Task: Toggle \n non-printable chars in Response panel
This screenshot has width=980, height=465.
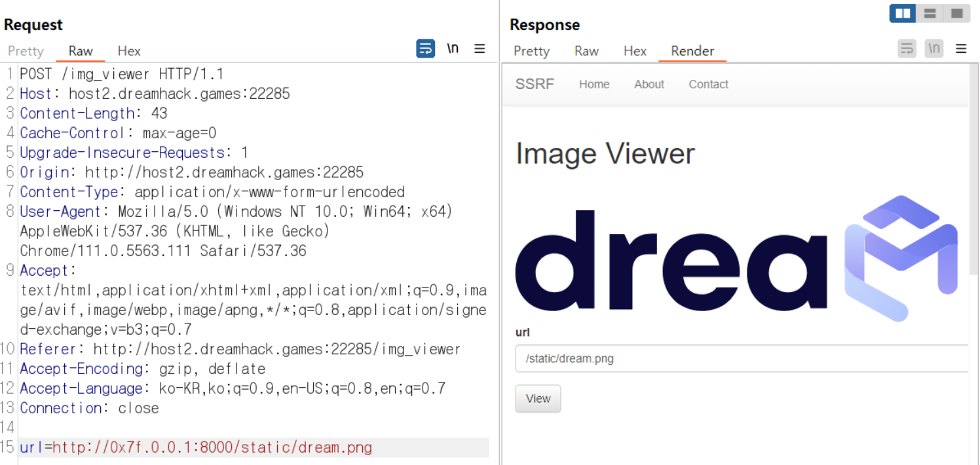Action: click(x=933, y=48)
